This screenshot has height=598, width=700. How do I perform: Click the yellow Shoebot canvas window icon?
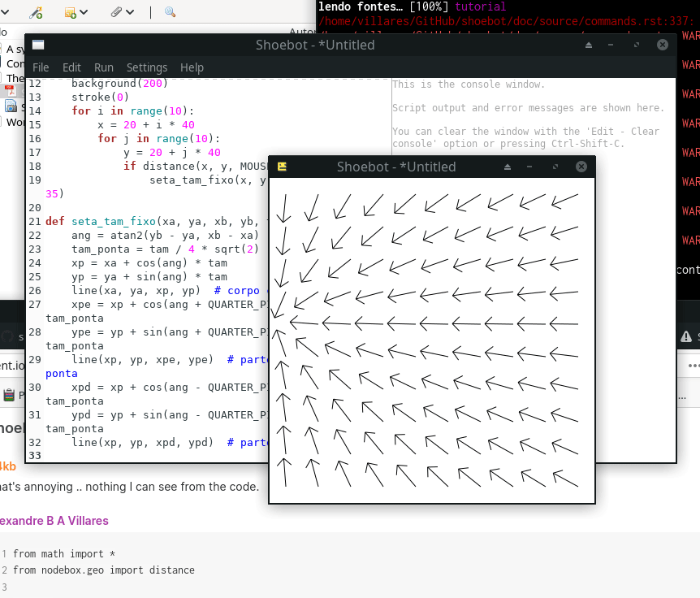[x=283, y=167]
